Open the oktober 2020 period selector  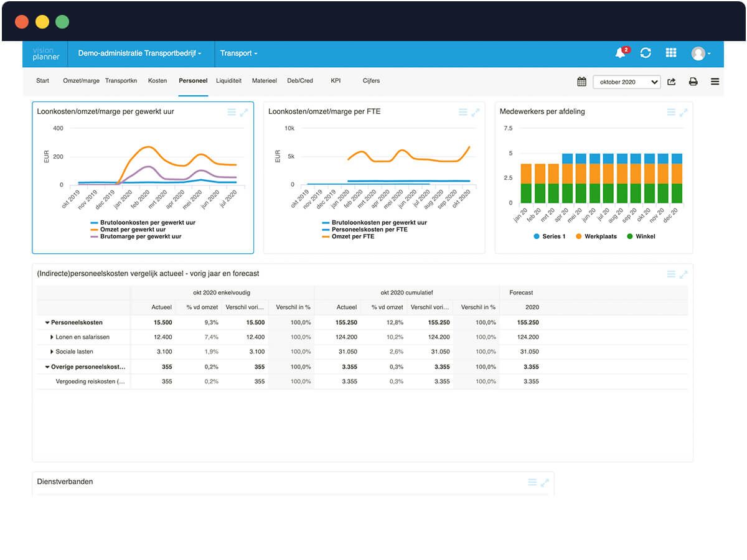[626, 82]
